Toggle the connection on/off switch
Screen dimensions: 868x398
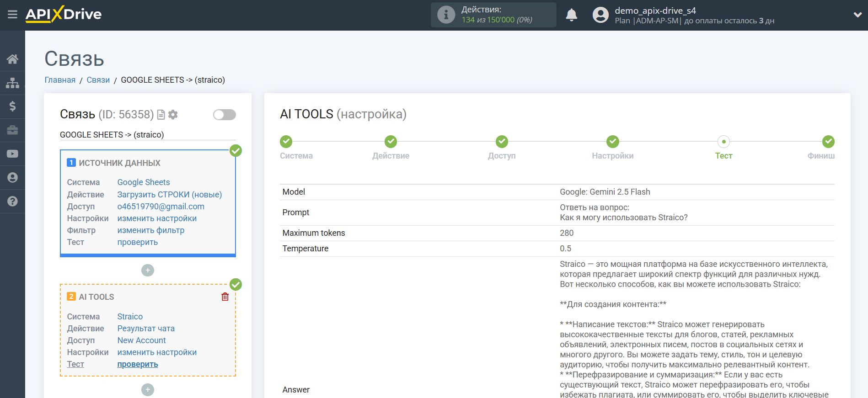[x=224, y=115]
